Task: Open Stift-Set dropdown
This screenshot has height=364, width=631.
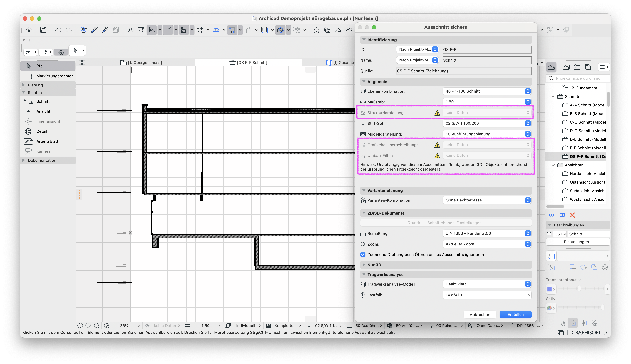Action: 487,123
